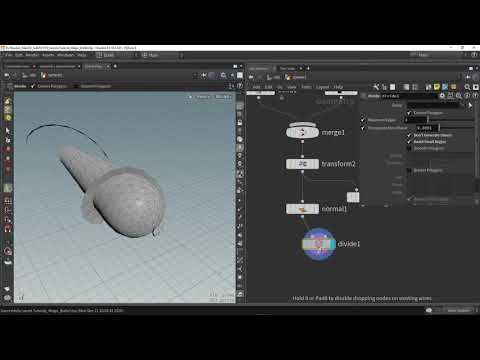Click the merge1 node in the network

click(x=302, y=132)
